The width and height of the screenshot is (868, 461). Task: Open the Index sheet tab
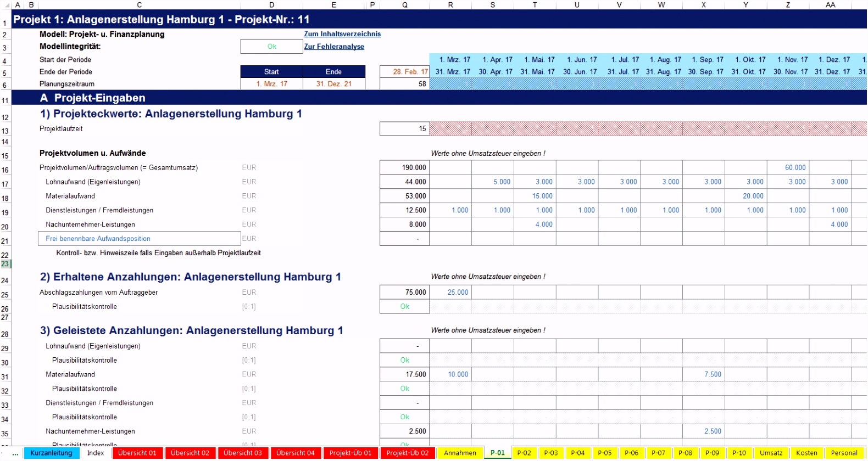click(x=96, y=453)
